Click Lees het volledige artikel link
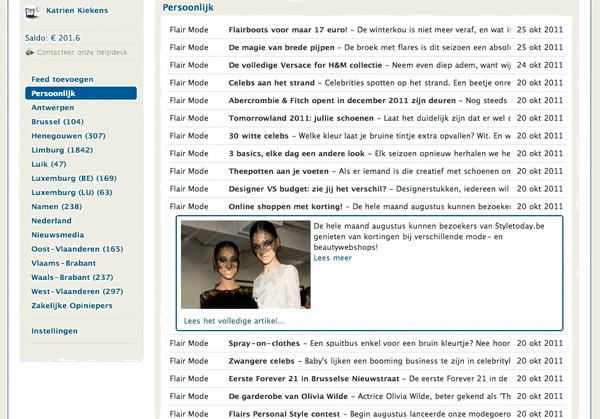Viewport: 600px width, 419px height. (x=234, y=321)
